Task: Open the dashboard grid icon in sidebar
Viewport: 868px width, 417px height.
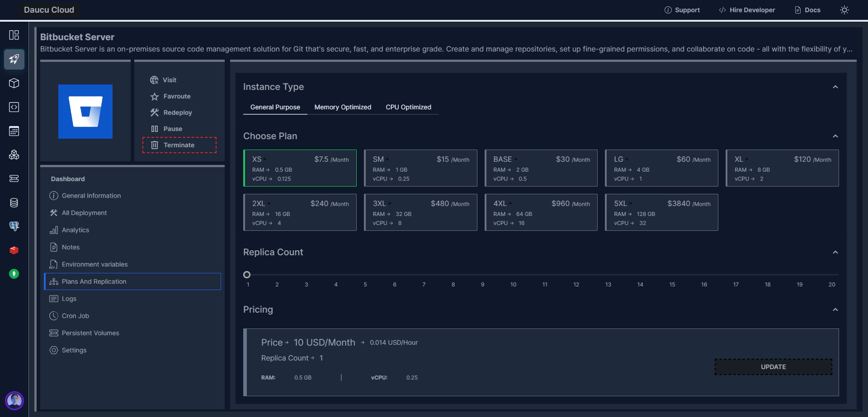Action: (14, 35)
